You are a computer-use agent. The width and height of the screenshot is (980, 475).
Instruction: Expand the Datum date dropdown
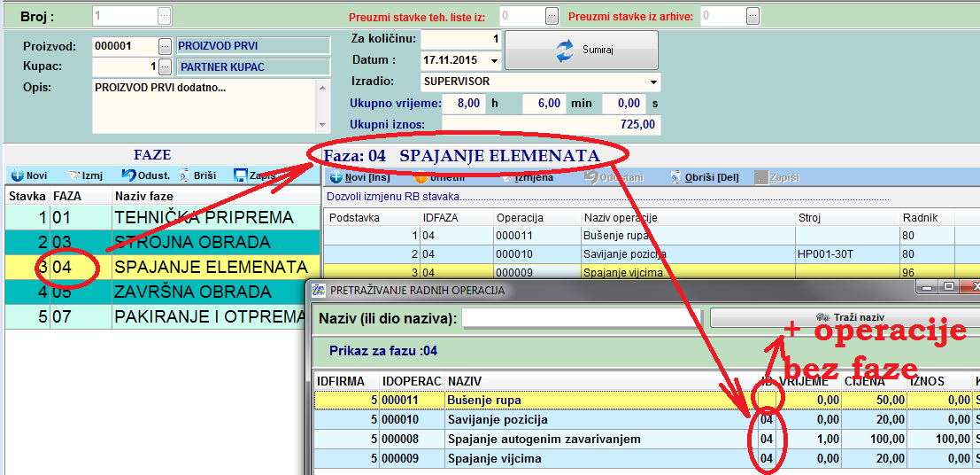pos(494,61)
